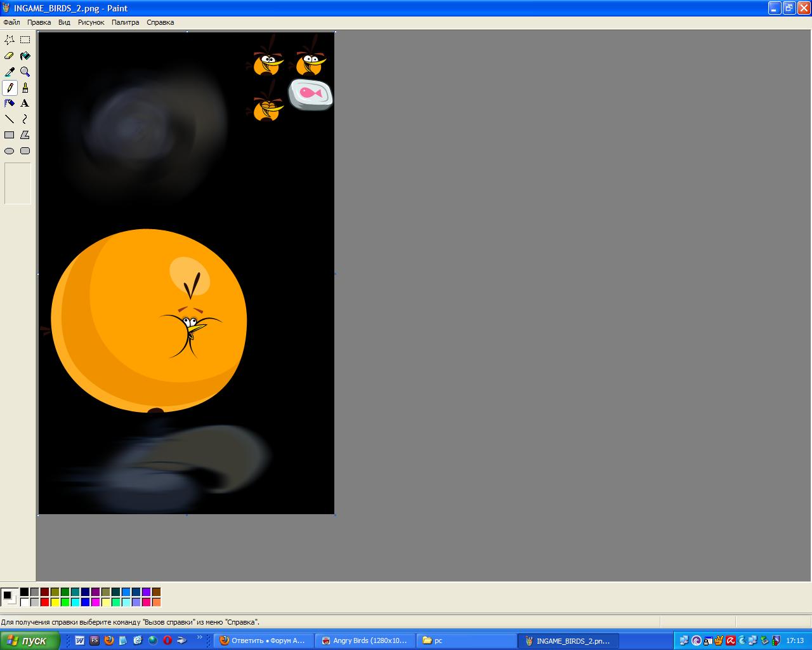The image size is (812, 650).
Task: Open the Файл menu
Action: (x=11, y=22)
